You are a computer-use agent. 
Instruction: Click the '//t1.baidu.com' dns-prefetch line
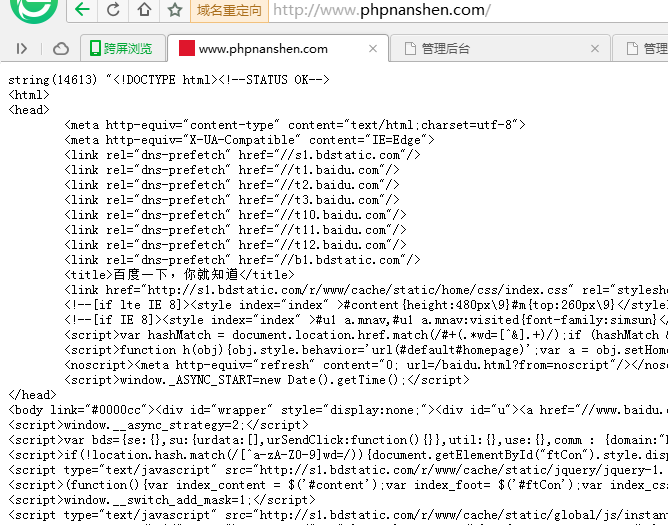tap(232, 170)
